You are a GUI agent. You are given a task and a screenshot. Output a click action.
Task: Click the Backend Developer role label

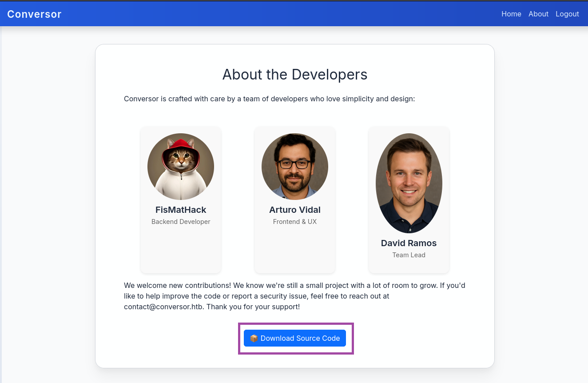181,222
